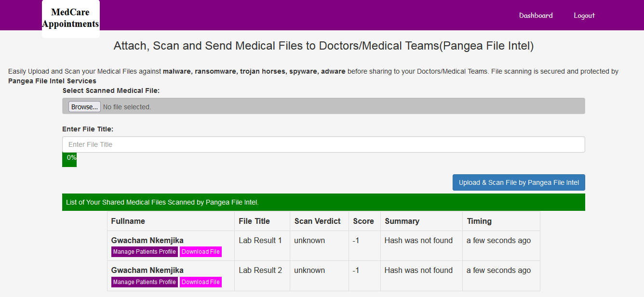
Task: Download File for Lab Result 1
Action: (201, 252)
